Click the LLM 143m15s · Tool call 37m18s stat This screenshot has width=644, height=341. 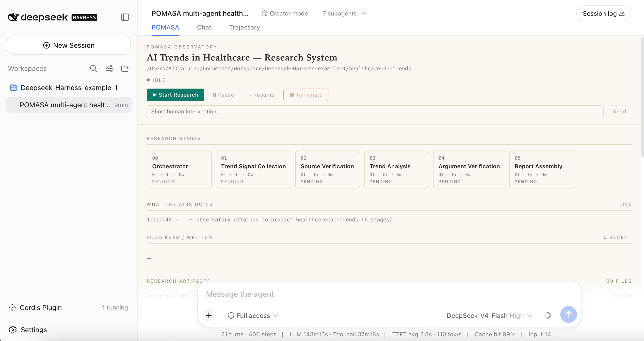pyautogui.click(x=334, y=334)
